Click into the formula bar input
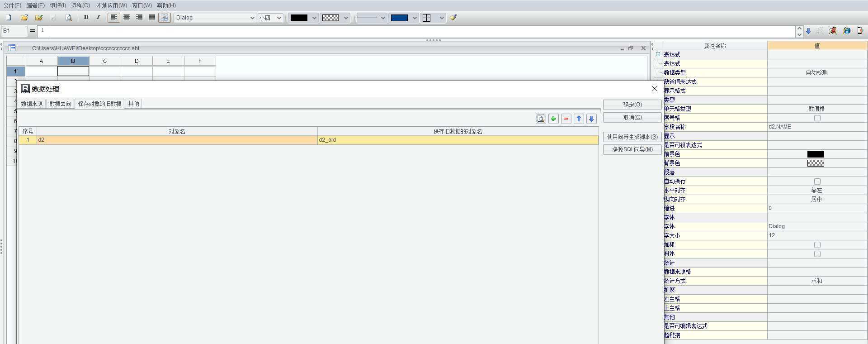The width and height of the screenshot is (868, 344). pos(422,31)
